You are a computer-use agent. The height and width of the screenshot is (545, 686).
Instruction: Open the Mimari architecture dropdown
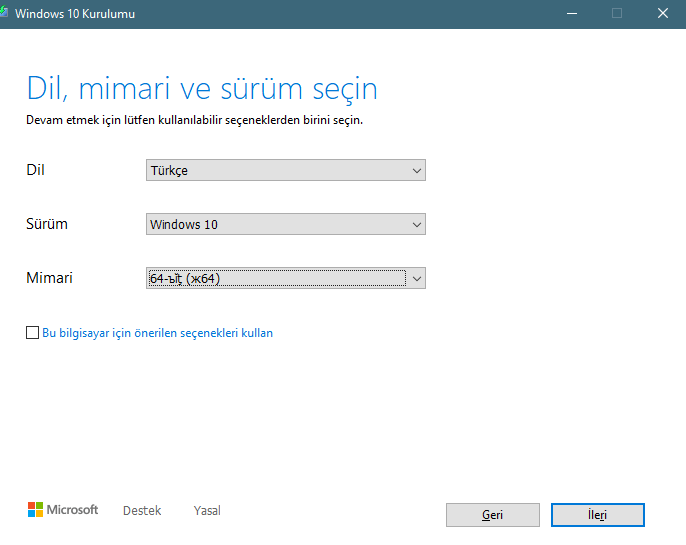tap(286, 278)
